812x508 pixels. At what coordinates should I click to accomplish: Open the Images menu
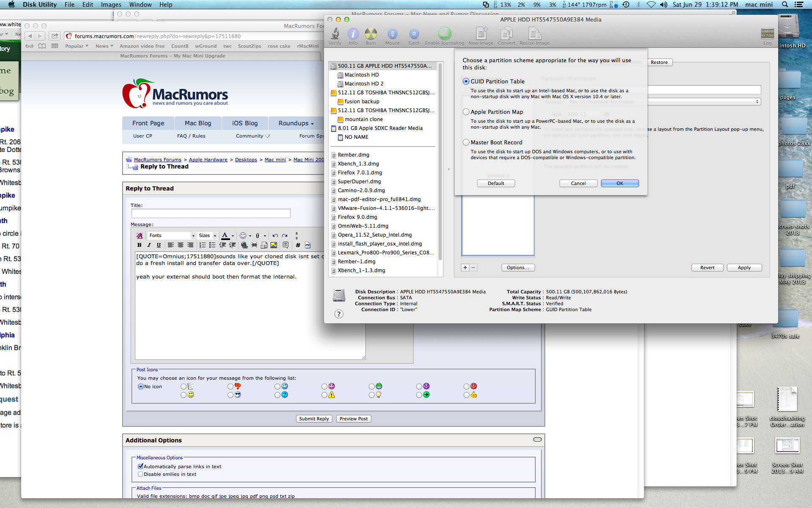[x=111, y=5]
